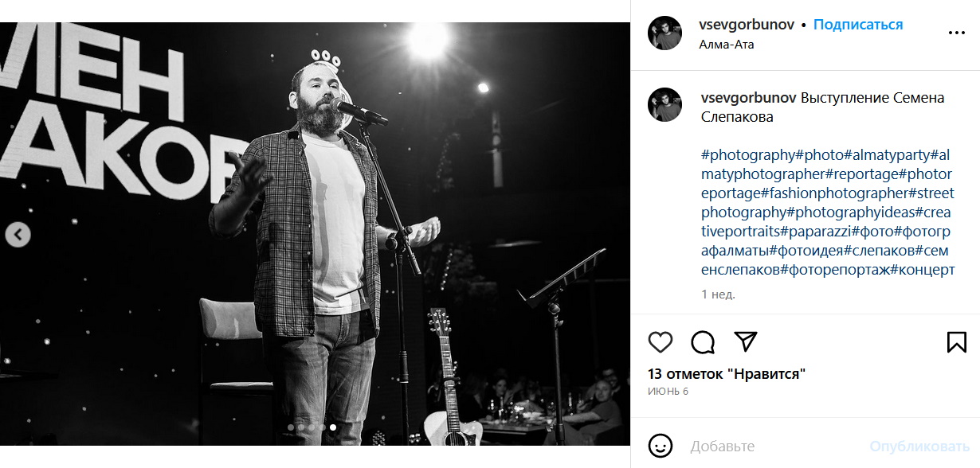
Task: View the 13 отметок "Нравится" likes list
Action: tap(727, 374)
